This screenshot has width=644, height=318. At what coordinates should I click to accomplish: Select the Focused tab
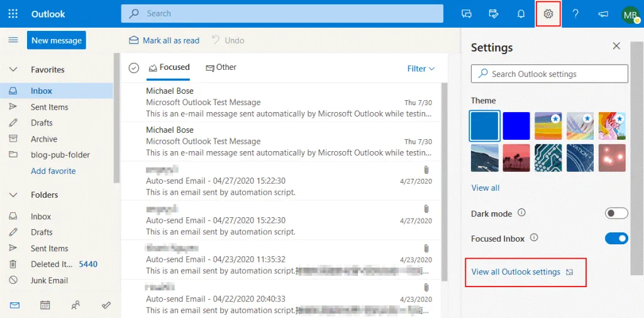169,67
